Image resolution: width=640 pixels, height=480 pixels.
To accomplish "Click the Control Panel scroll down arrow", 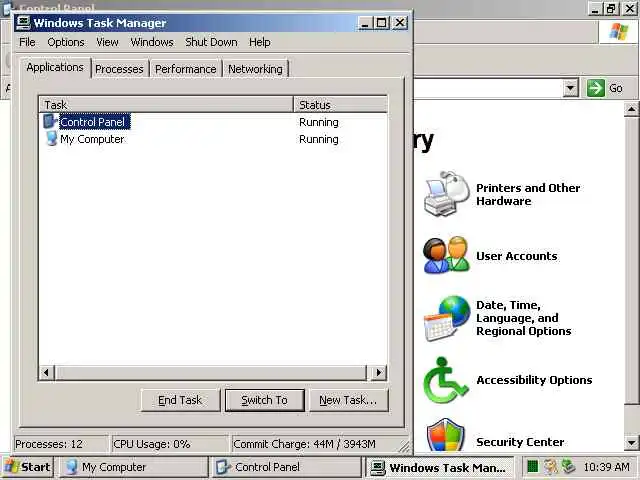I will click(x=631, y=442).
